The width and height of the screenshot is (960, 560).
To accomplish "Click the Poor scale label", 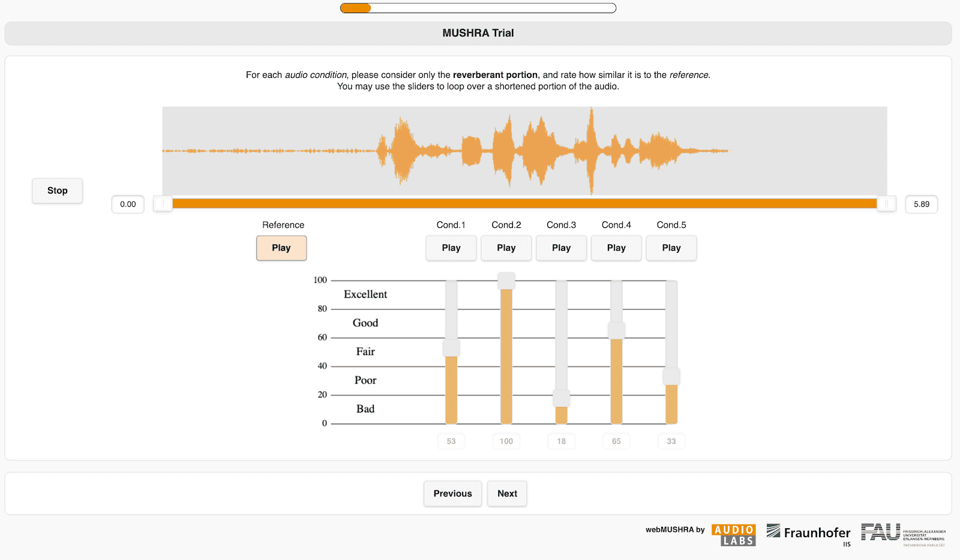I will point(365,380).
